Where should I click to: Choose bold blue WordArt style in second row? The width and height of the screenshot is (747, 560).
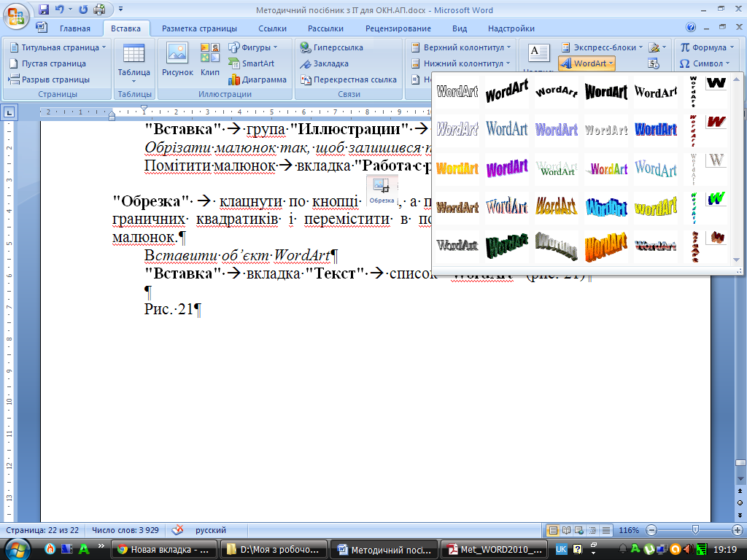tap(656, 130)
